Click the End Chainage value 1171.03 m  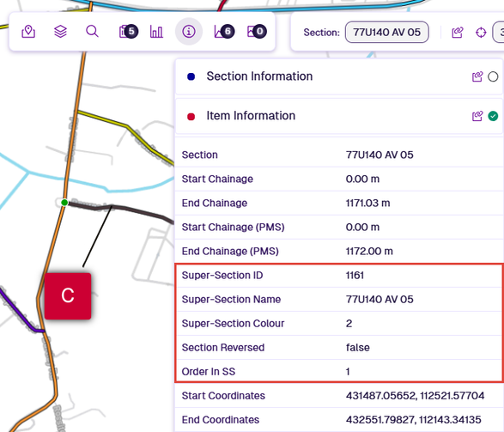[x=367, y=204]
